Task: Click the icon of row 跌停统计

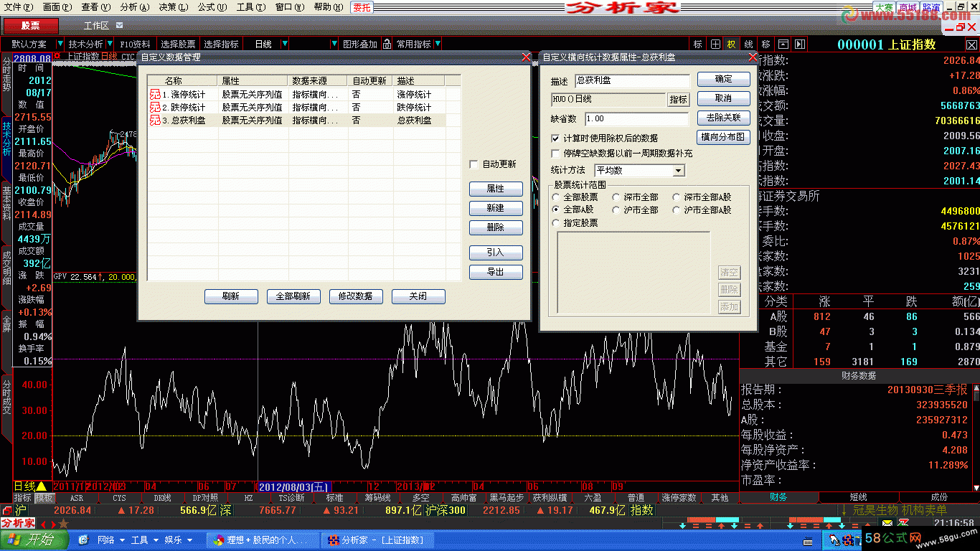Action: pos(155,107)
